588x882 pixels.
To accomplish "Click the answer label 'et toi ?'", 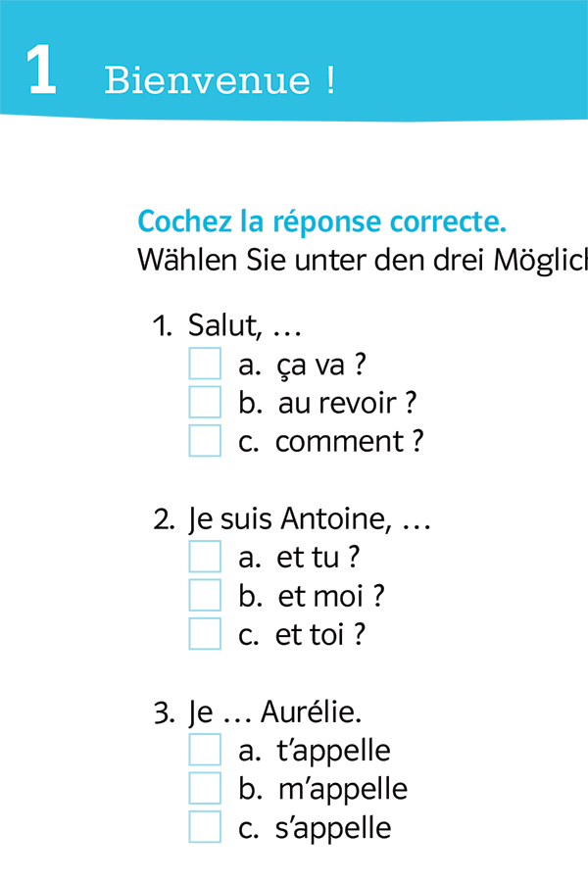I will pos(320,635).
